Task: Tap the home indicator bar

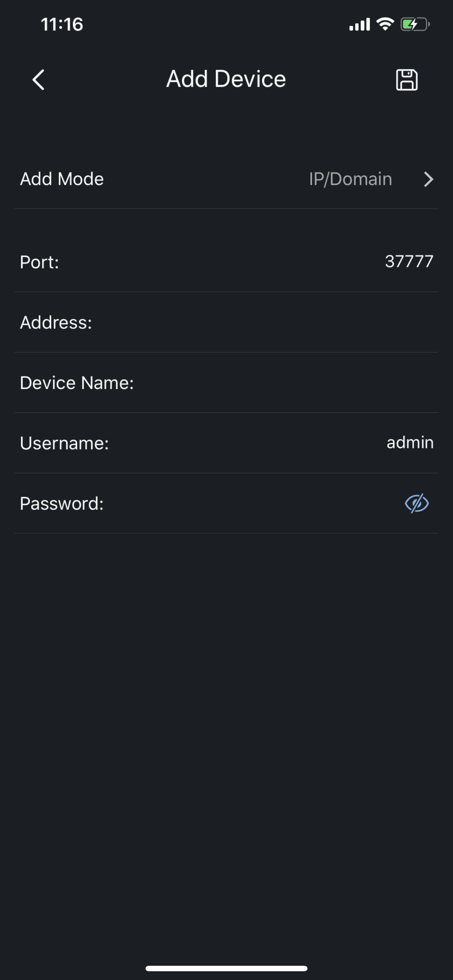Action: pyautogui.click(x=226, y=968)
